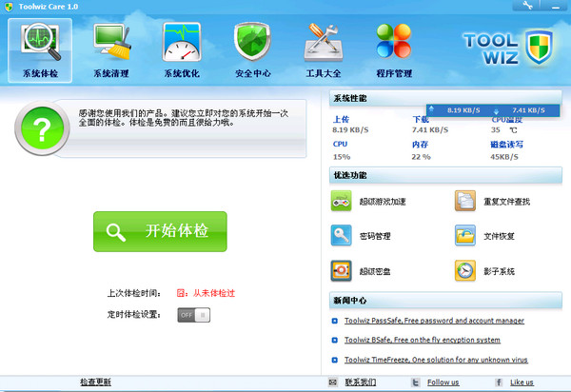Toggle the 定时体检设置 OFF switch
The height and width of the screenshot is (392, 571).
point(194,315)
